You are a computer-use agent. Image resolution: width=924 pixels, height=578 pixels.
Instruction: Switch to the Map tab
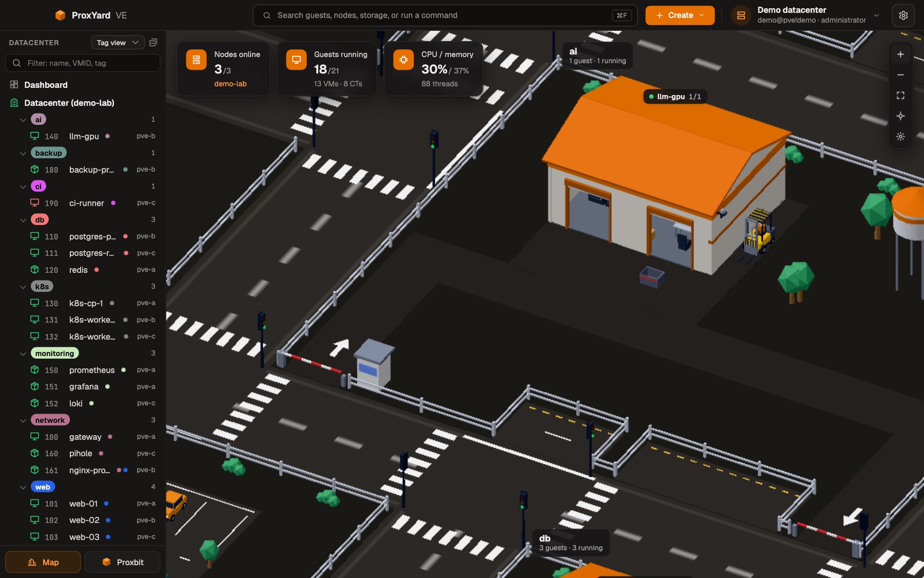click(x=43, y=562)
